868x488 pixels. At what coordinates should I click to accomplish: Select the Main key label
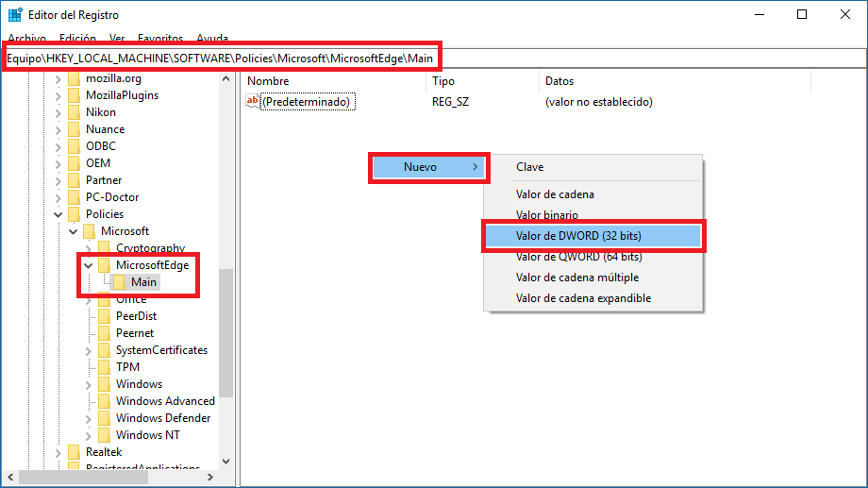[x=144, y=282]
